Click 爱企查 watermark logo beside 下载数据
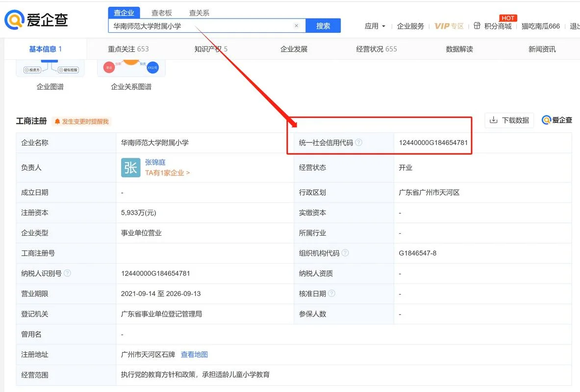 point(556,120)
